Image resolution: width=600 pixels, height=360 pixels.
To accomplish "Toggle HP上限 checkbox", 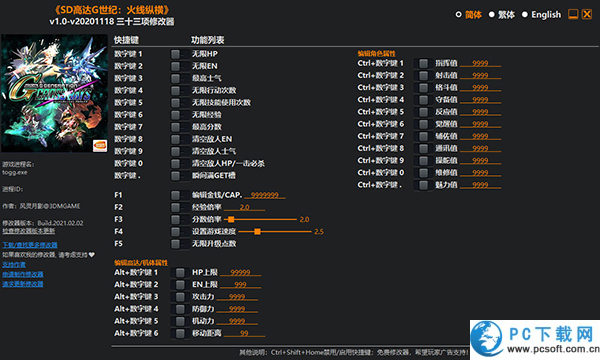I will [180, 272].
